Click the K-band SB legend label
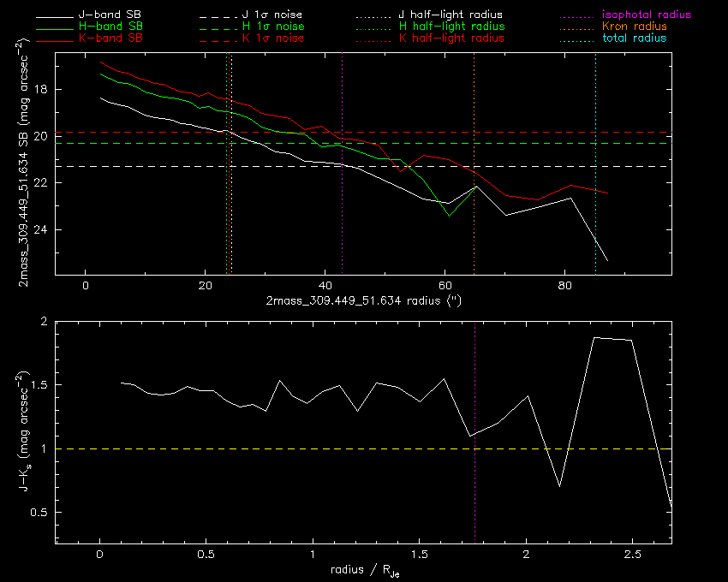 click(x=110, y=38)
